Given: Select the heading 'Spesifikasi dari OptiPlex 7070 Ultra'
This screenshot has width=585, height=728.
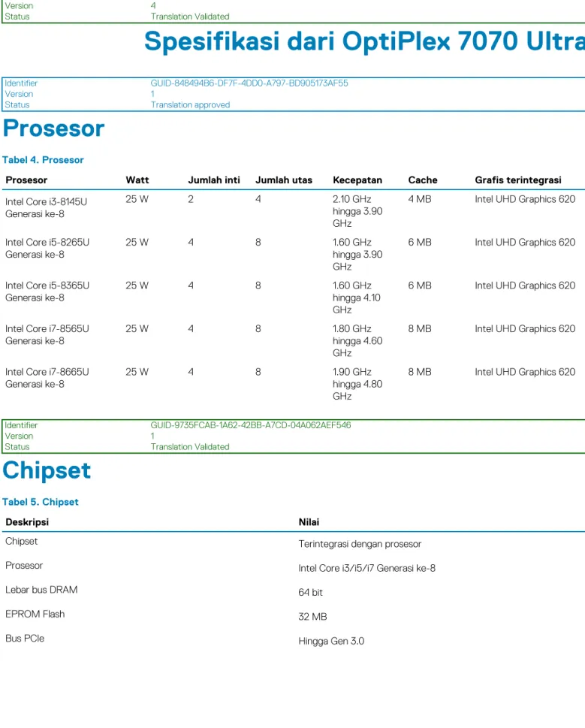Looking at the screenshot, I should click(x=365, y=41).
